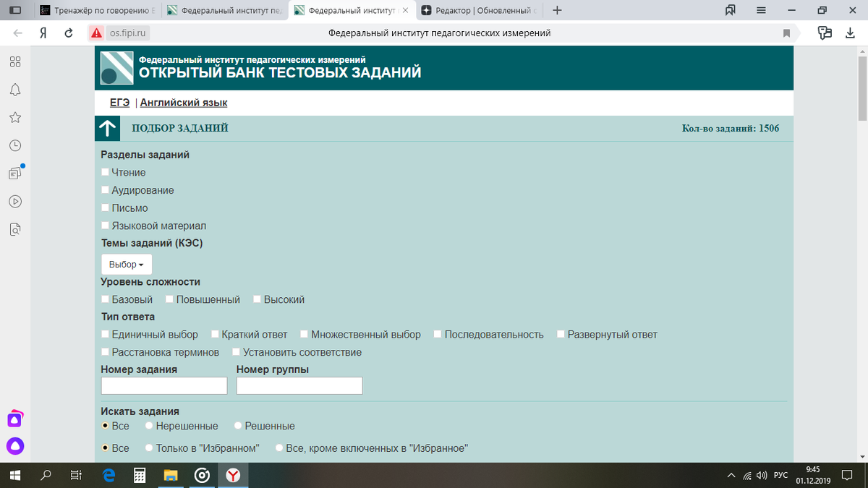Select Все, кроме включенных в "Избранное"
Image resolution: width=868 pixels, height=488 pixels.
pyautogui.click(x=278, y=448)
